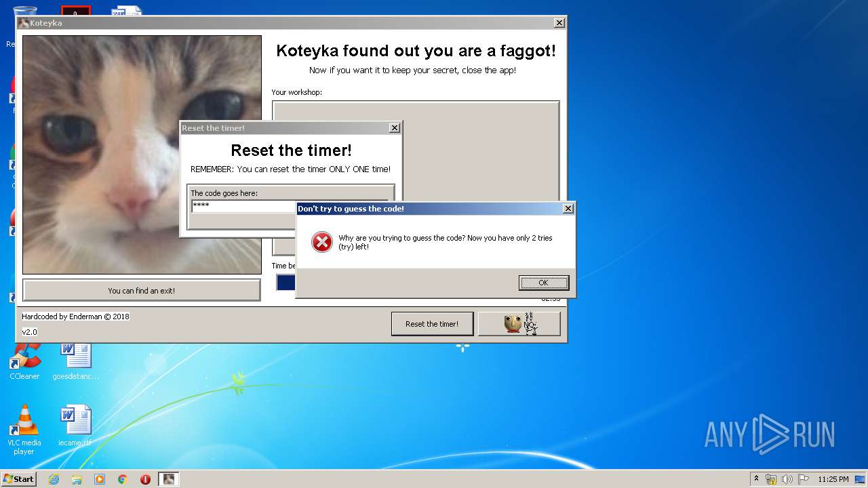This screenshot has height=488, width=868.
Task: Launch Internet Explorer from taskbar
Action: pos(54,479)
